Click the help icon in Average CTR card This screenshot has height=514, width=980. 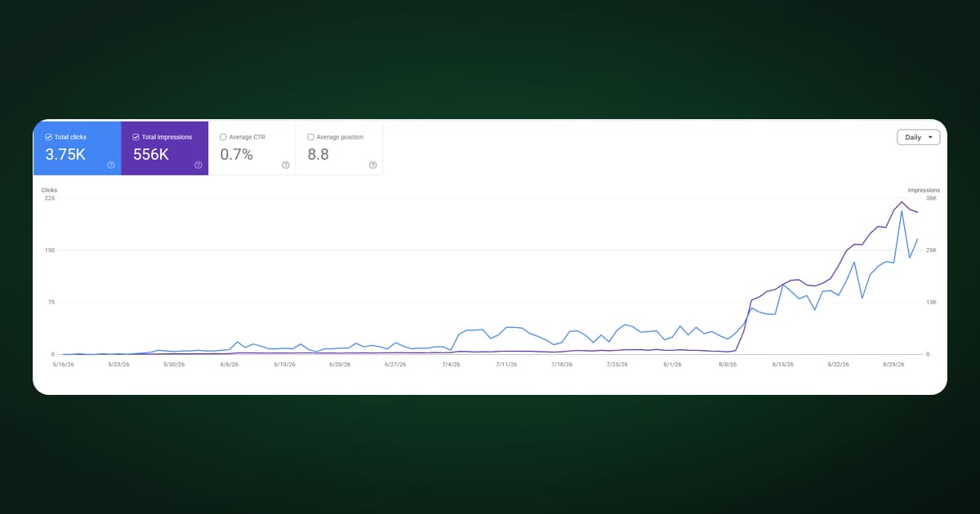286,165
